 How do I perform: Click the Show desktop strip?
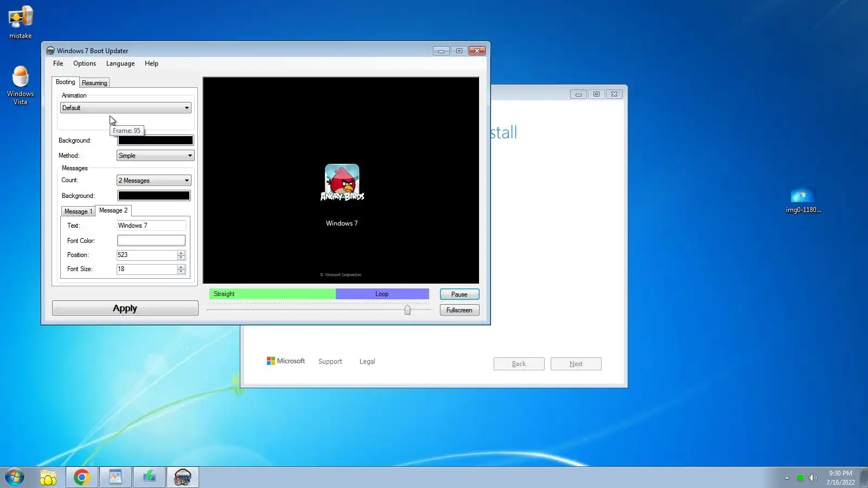(864, 477)
